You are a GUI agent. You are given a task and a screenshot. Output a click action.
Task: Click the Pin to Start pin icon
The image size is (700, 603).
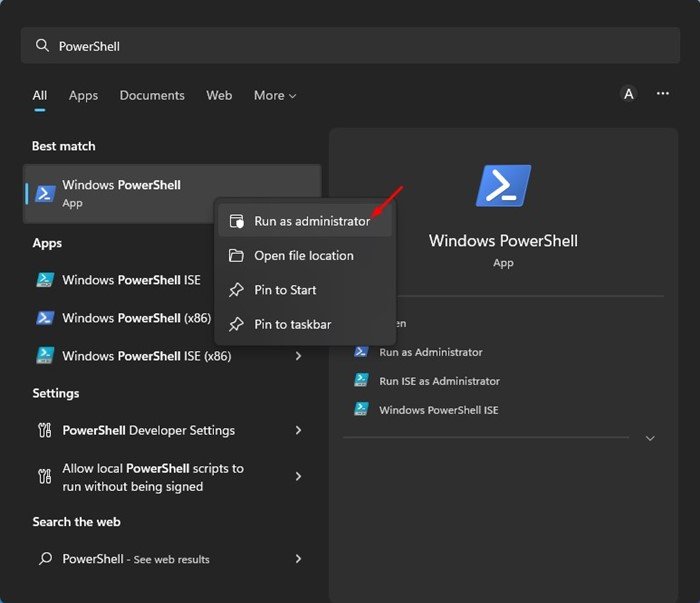(236, 290)
